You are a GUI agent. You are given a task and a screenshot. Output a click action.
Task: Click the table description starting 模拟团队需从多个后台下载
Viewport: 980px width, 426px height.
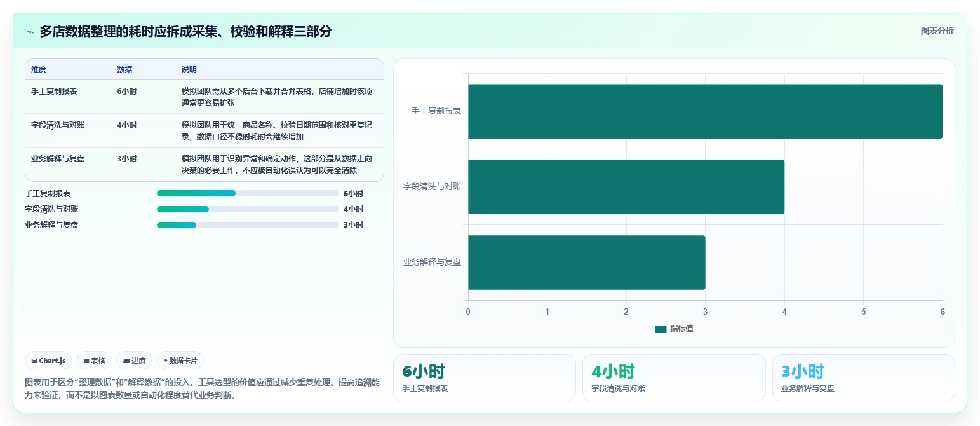point(277,97)
